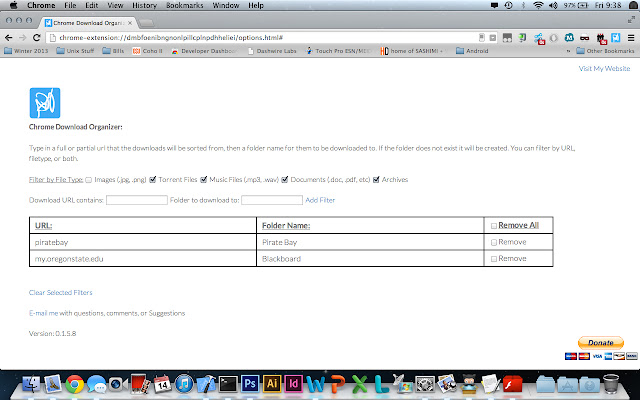Uncheck the Torrent Files filter
640x400 pixels.
tap(153, 180)
